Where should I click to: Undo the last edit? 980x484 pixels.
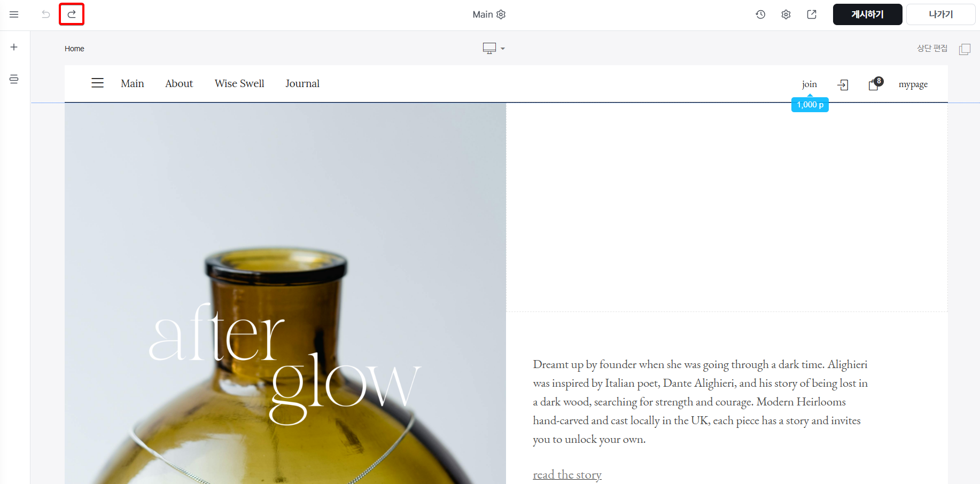pyautogui.click(x=46, y=14)
